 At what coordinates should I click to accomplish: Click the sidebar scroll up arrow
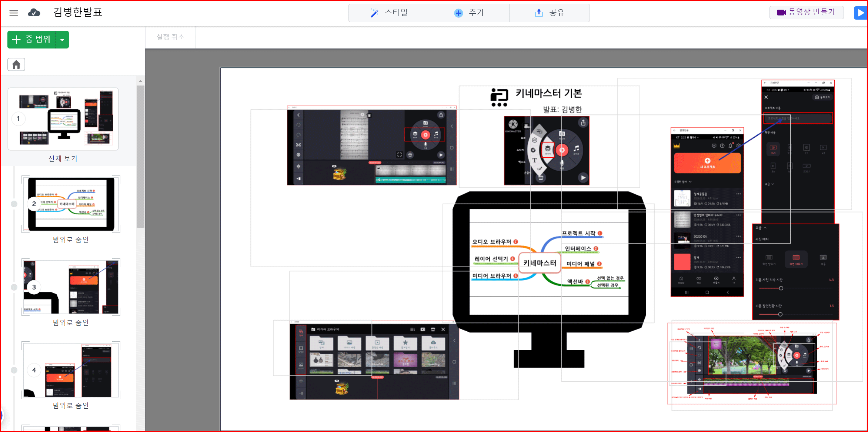140,81
